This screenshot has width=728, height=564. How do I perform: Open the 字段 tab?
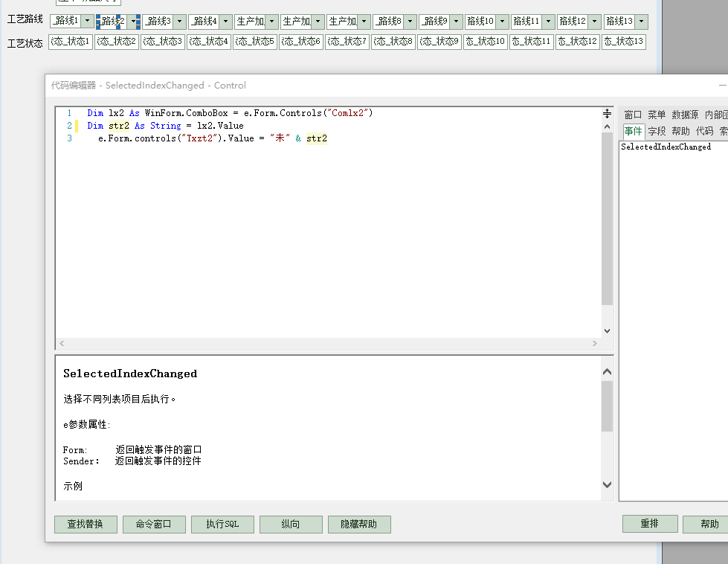click(x=657, y=131)
